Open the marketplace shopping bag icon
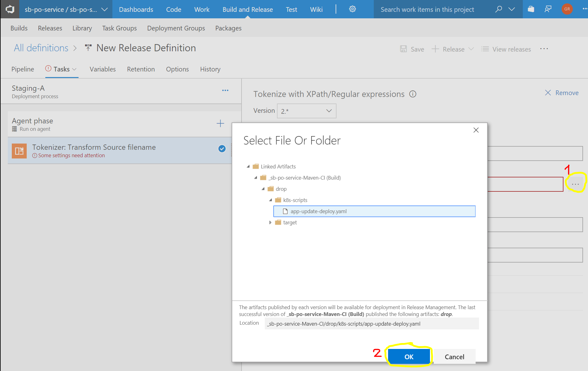The height and width of the screenshot is (371, 588). pos(531,9)
